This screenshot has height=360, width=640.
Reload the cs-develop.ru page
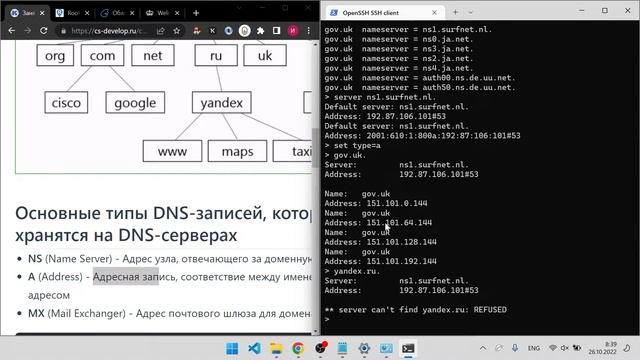pos(44,31)
